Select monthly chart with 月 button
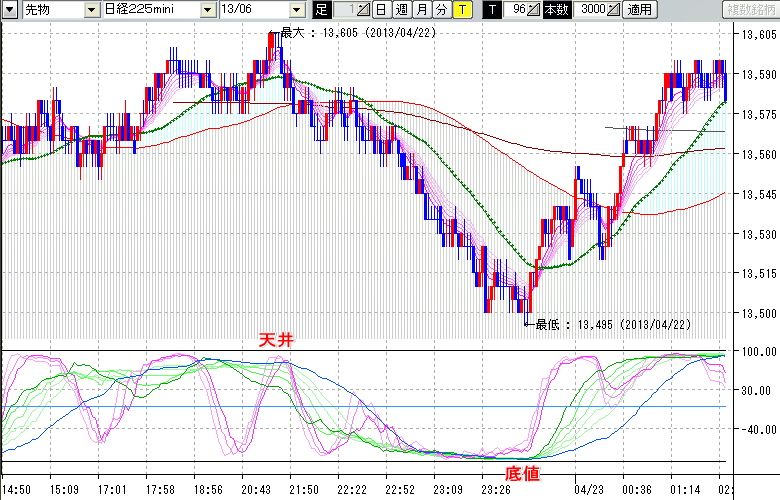780x500 pixels. coord(422,9)
